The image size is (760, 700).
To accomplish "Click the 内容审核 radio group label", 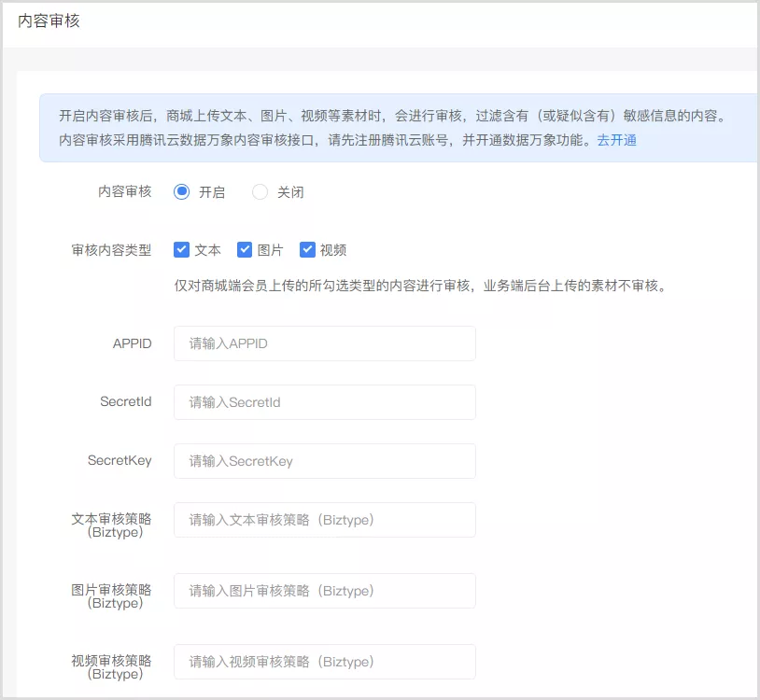I will click(125, 192).
